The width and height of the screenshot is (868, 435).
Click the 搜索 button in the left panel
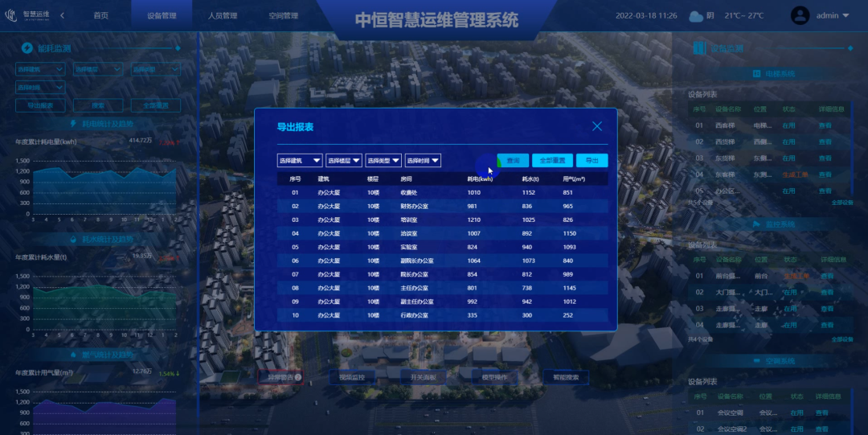coord(98,105)
